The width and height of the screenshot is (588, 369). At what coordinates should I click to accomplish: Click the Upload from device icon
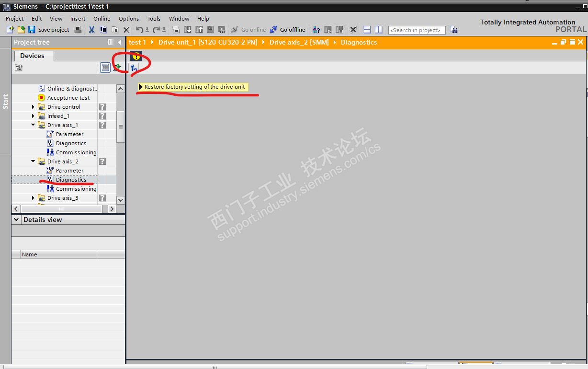coord(199,30)
